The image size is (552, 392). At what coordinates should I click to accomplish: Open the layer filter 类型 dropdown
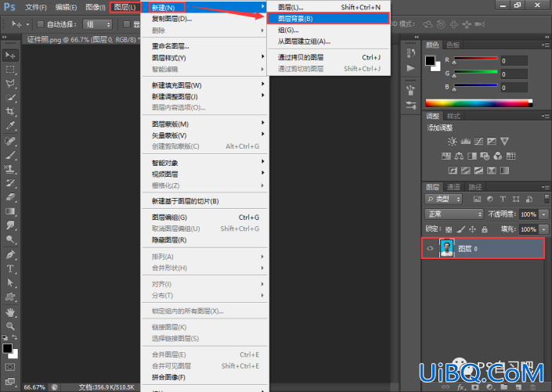[443, 200]
